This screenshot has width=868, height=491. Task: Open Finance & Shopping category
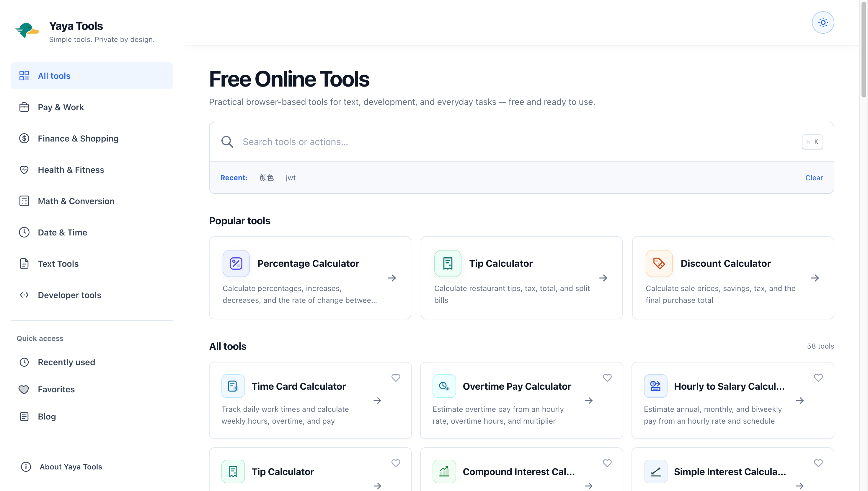point(92,138)
